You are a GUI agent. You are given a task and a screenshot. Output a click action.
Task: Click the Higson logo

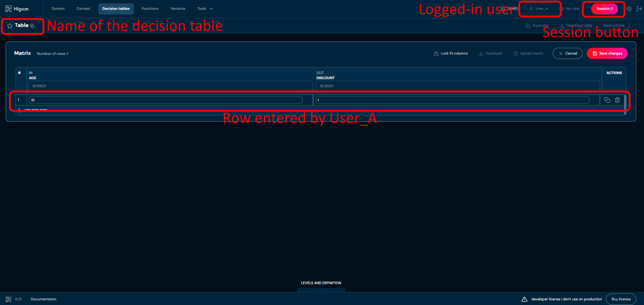(17, 9)
